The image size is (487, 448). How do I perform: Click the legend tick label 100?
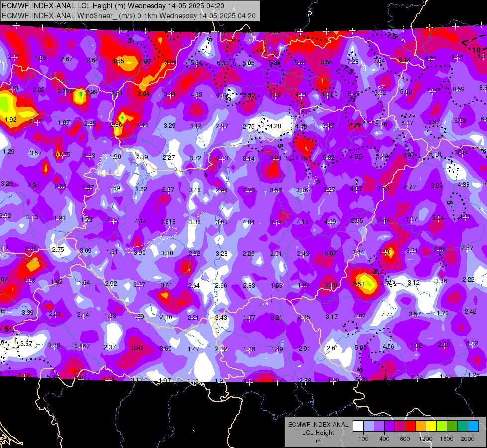click(363, 439)
